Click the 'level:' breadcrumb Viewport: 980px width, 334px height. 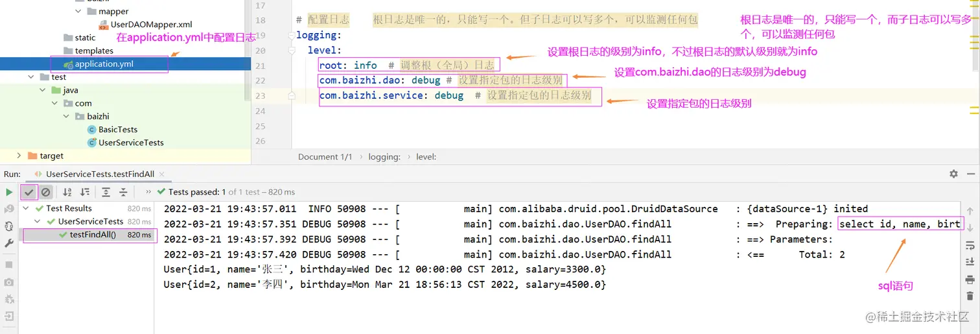[426, 157]
